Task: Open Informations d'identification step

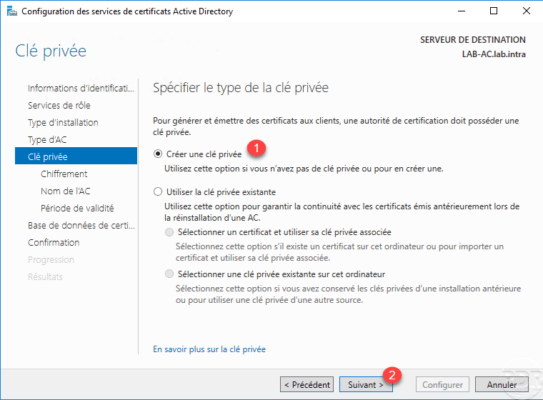Action: [x=81, y=88]
